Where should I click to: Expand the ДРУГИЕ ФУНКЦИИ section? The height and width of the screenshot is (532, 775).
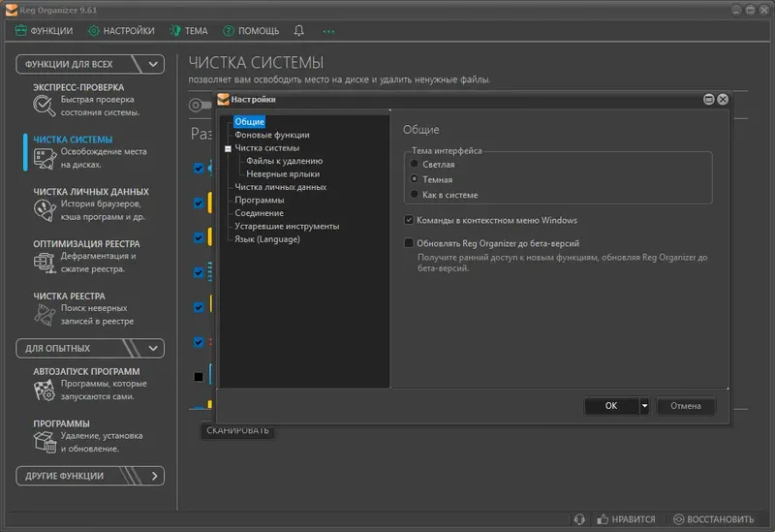point(154,476)
